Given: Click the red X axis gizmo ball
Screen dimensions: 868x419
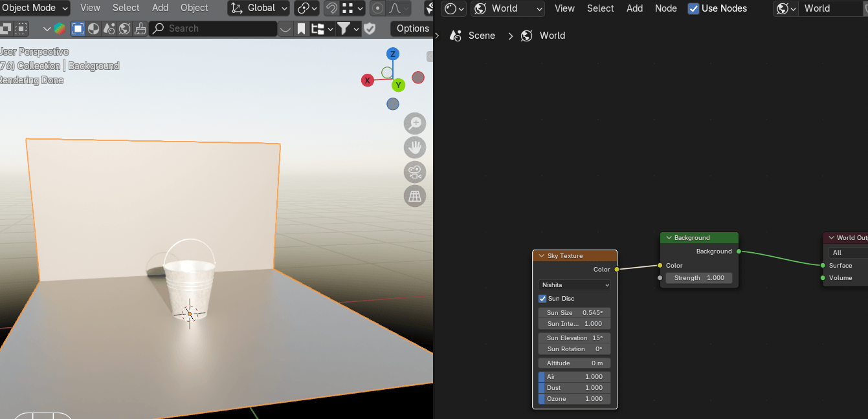Looking at the screenshot, I should (368, 80).
